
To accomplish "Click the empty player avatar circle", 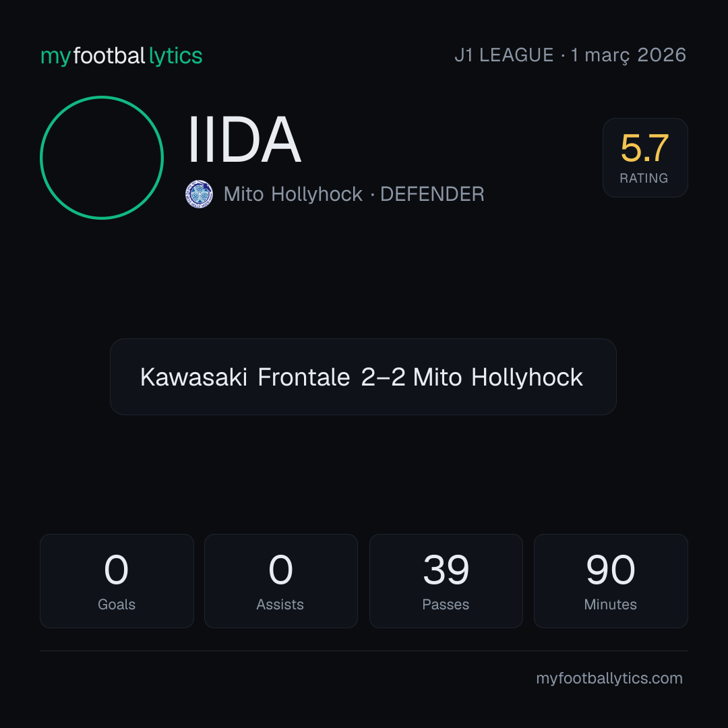I will pyautogui.click(x=102, y=157).
